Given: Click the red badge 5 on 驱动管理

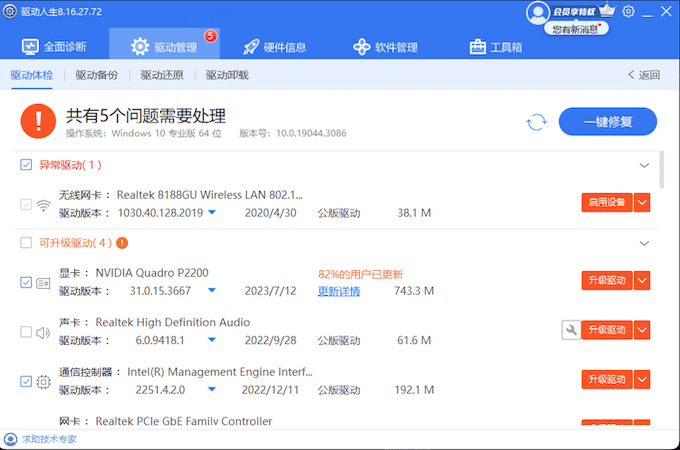Looking at the screenshot, I should click(x=211, y=36).
